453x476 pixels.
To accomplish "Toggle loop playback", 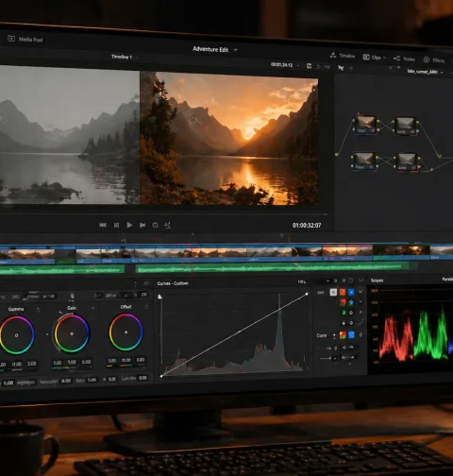I will (155, 225).
